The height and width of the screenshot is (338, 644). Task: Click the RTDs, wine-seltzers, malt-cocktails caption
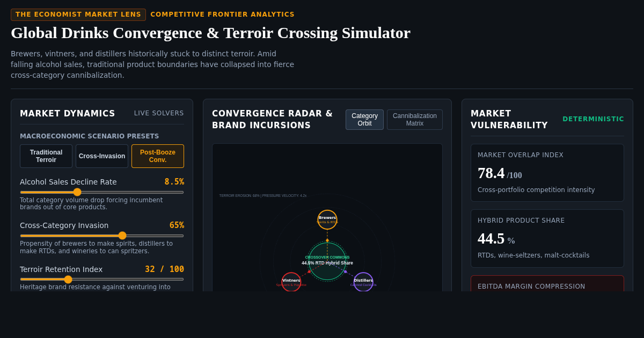pos(533,255)
